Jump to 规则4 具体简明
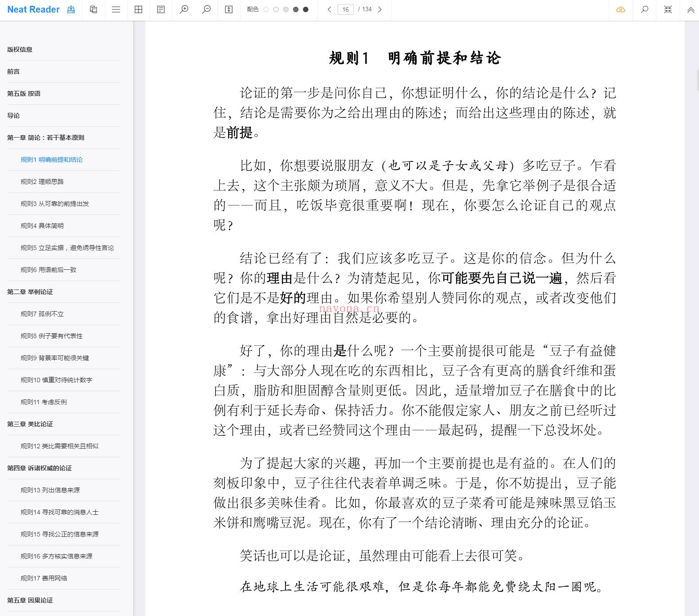 [x=42, y=226]
